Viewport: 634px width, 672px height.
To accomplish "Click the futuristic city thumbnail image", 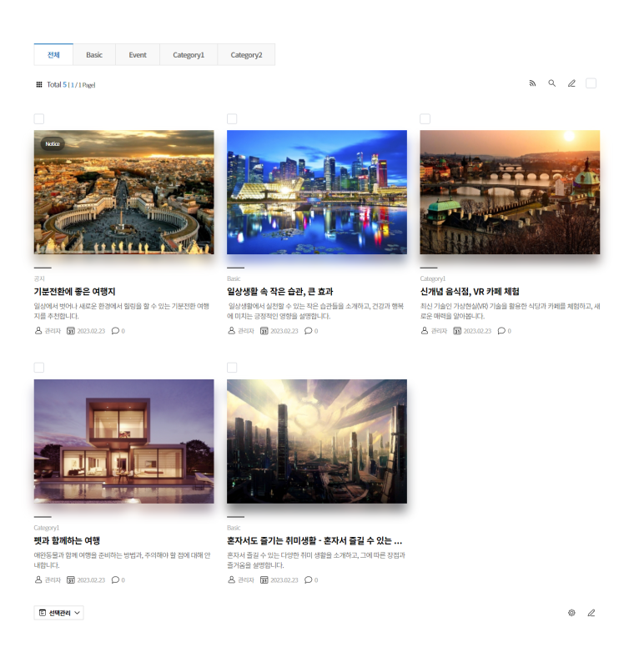I will 317,441.
